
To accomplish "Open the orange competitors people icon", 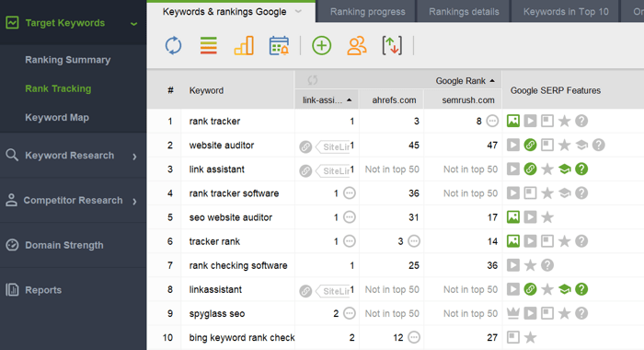I will point(357,45).
